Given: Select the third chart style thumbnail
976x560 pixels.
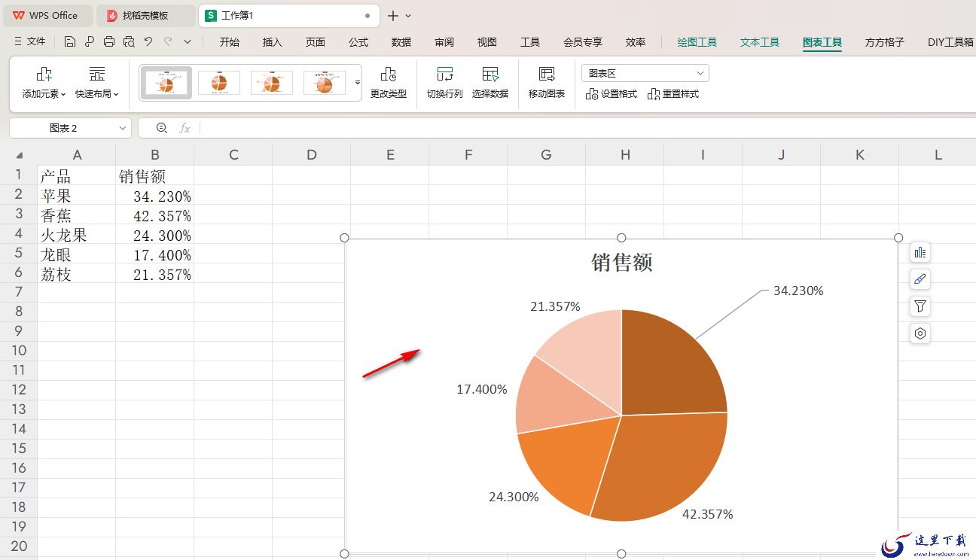Looking at the screenshot, I should click(272, 83).
